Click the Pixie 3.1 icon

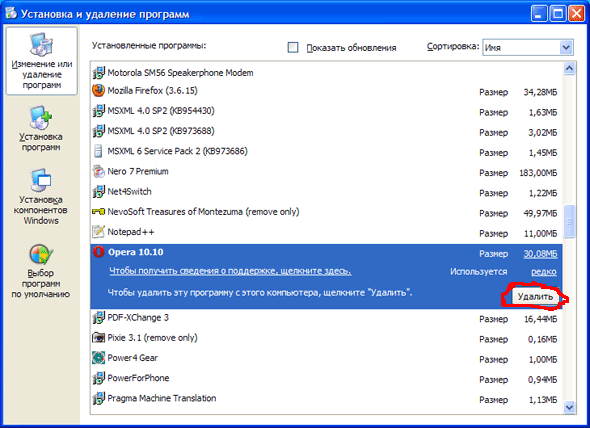98,338
